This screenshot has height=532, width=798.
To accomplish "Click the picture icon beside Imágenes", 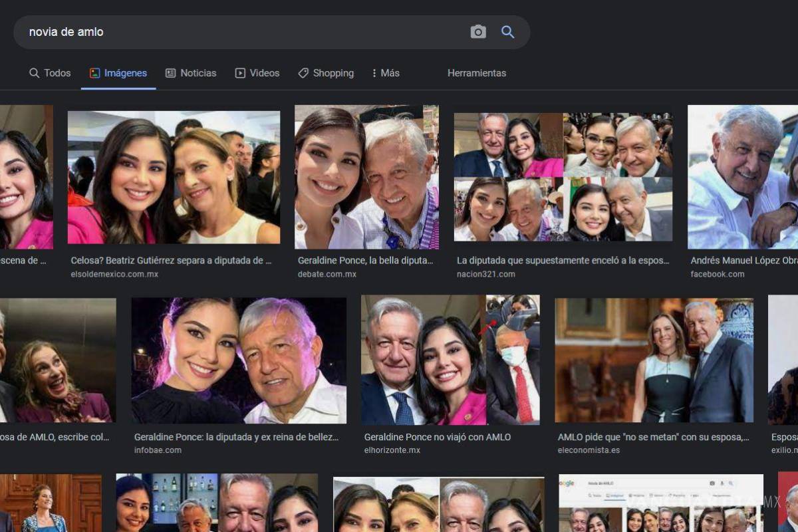I will [95, 73].
